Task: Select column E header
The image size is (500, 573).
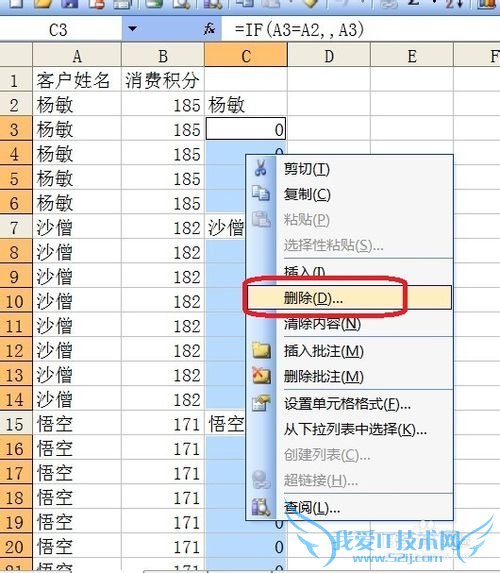Action: [412, 56]
